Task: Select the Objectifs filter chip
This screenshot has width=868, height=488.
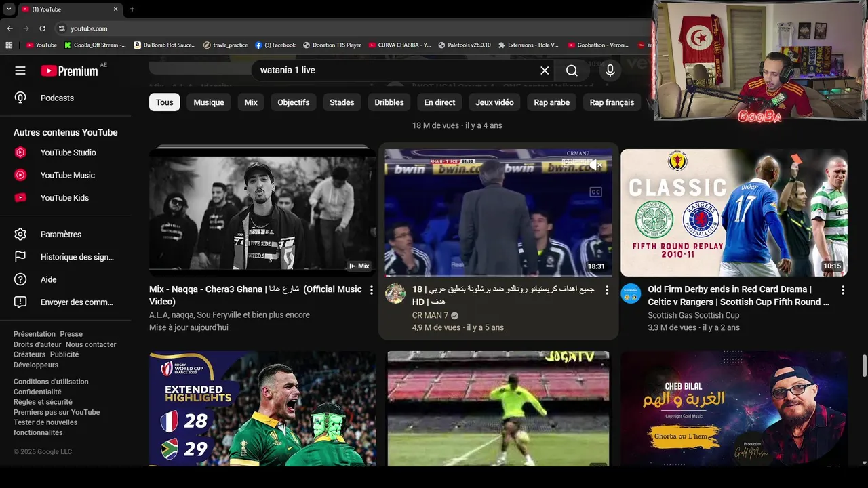Action: (x=294, y=102)
